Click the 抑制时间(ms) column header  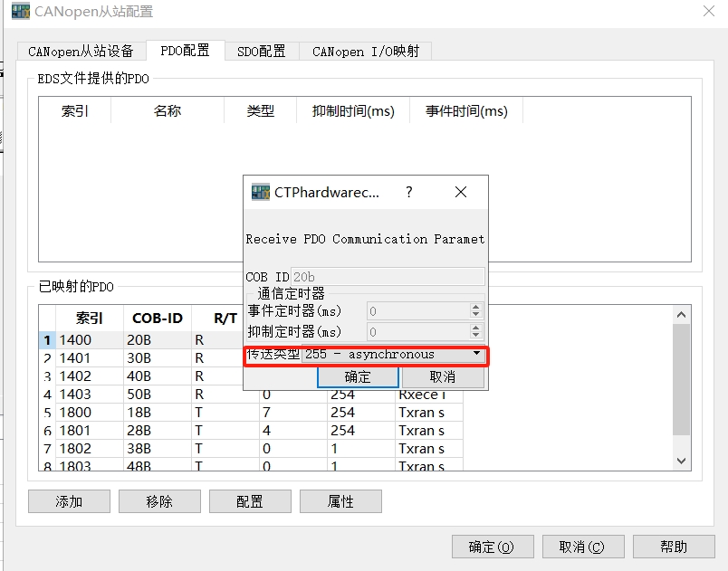pos(353,111)
